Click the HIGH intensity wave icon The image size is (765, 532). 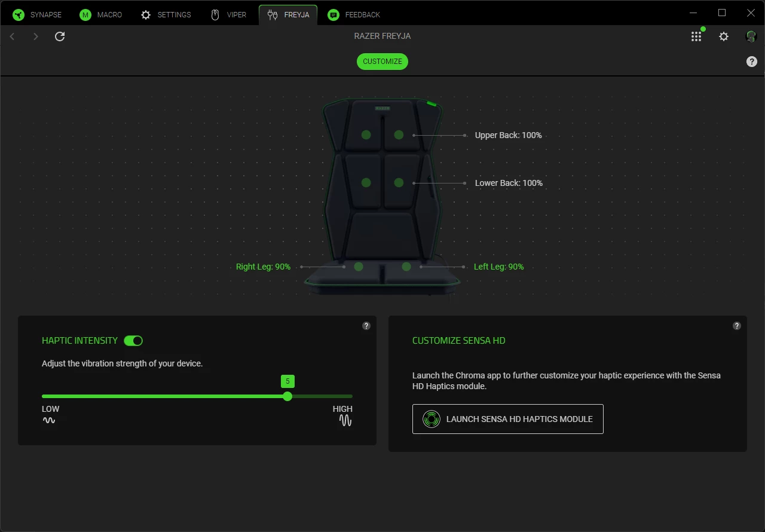tap(345, 420)
